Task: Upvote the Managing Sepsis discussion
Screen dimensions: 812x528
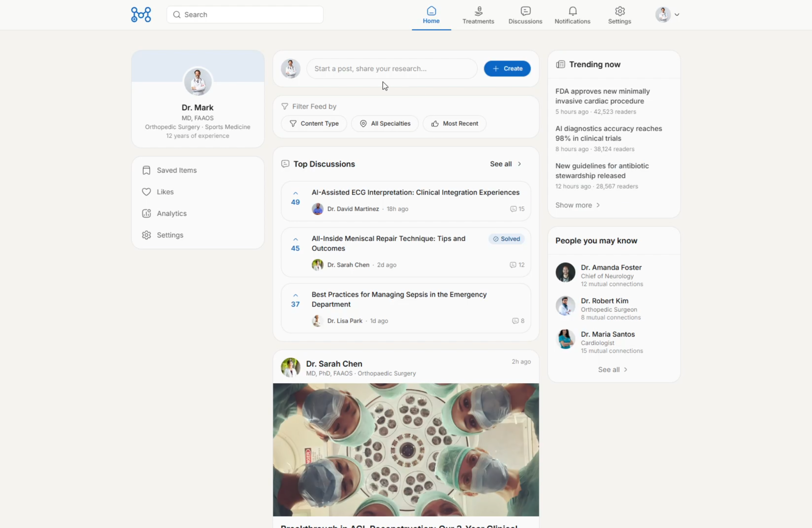Action: tap(295, 295)
